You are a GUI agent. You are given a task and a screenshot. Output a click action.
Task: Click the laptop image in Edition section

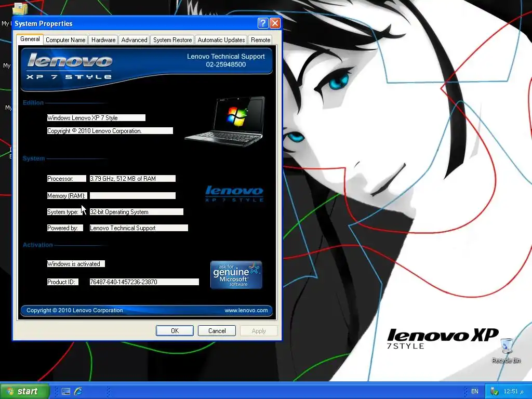pos(225,122)
